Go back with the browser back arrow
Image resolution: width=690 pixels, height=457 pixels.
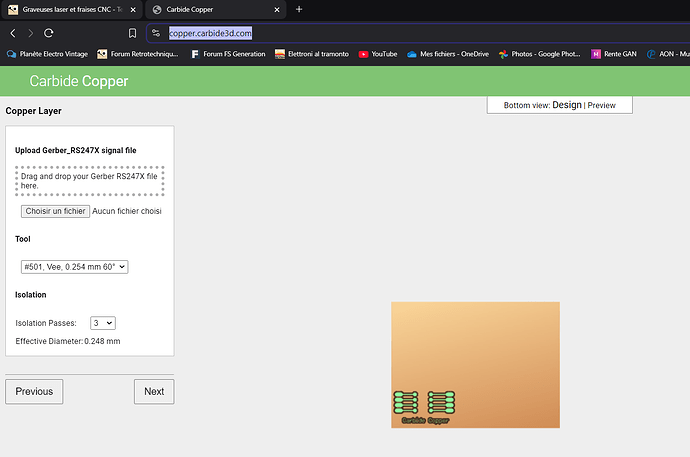tap(13, 33)
